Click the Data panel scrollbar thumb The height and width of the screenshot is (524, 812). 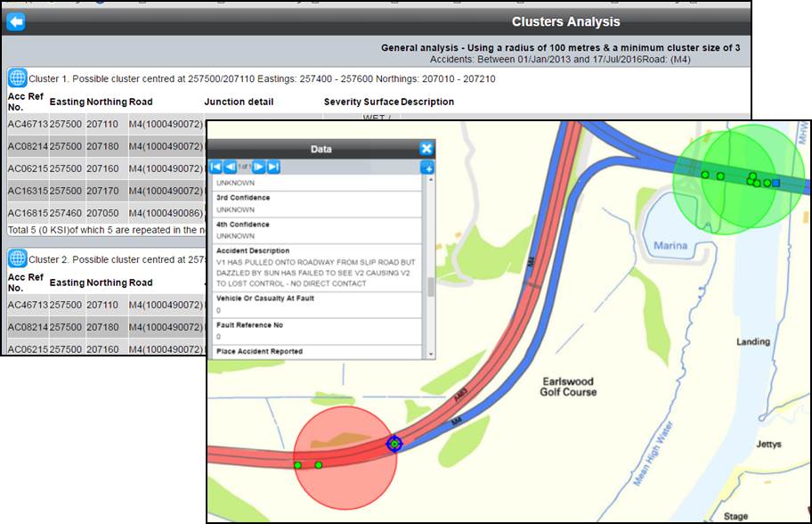coord(431,286)
